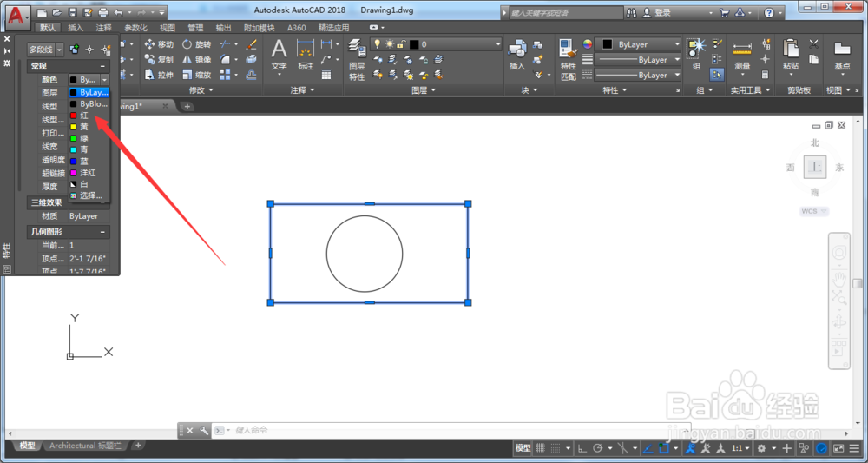Screen dimensions: 868x463
Task: Switch to the Architectural 标题栏 layout tab
Action: click(85, 446)
